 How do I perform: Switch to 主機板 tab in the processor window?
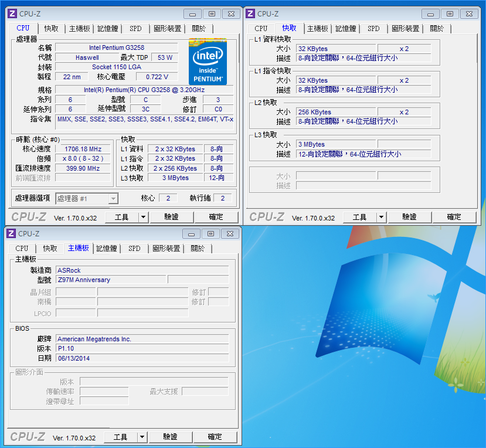79,29
